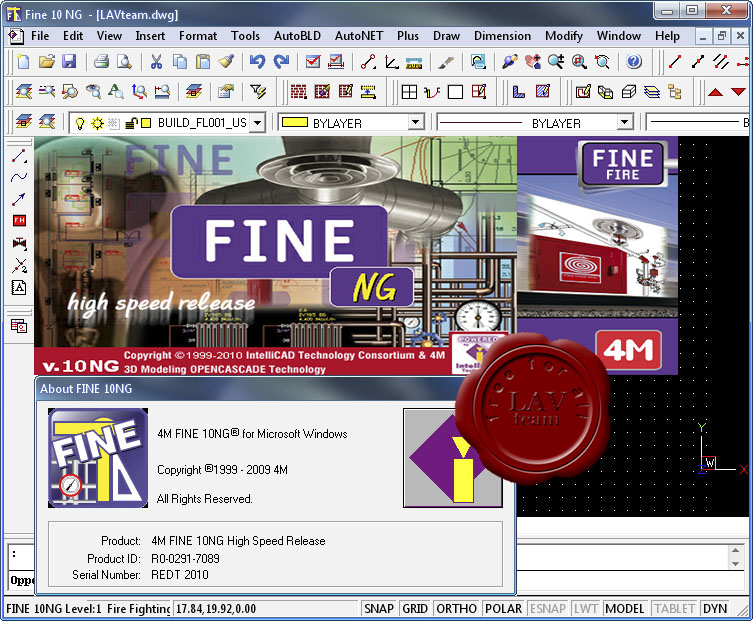Create a new drawing with the New icon

point(23,61)
